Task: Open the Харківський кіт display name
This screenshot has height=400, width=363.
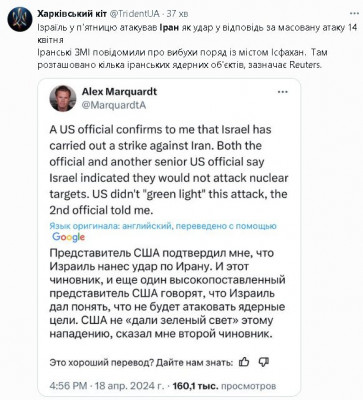Action: (x=72, y=14)
